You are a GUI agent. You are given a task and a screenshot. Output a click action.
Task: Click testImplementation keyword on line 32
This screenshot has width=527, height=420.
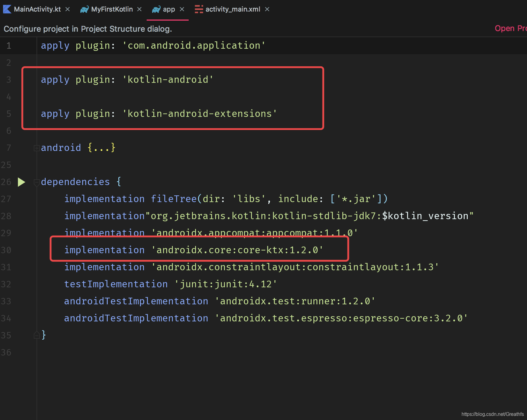[x=116, y=284]
